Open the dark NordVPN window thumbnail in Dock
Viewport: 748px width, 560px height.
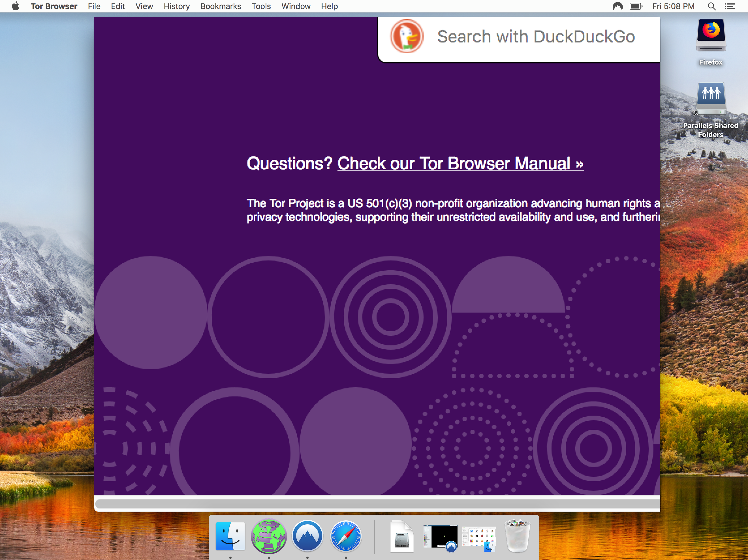pos(440,537)
